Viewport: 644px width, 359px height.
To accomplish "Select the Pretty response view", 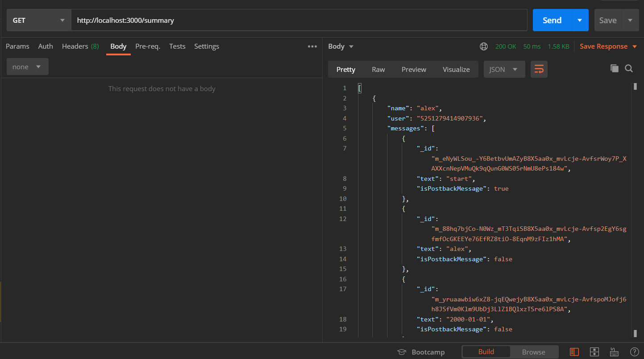I will point(346,69).
